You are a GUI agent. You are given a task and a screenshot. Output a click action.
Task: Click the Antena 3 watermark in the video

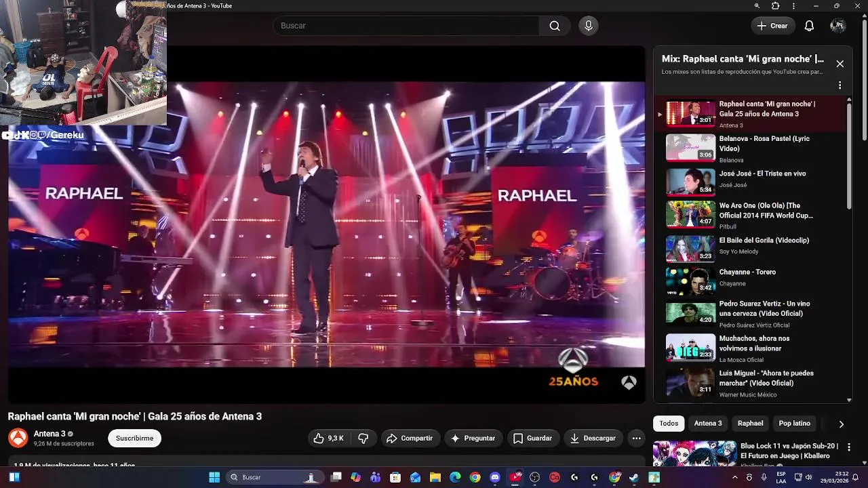coord(629,382)
